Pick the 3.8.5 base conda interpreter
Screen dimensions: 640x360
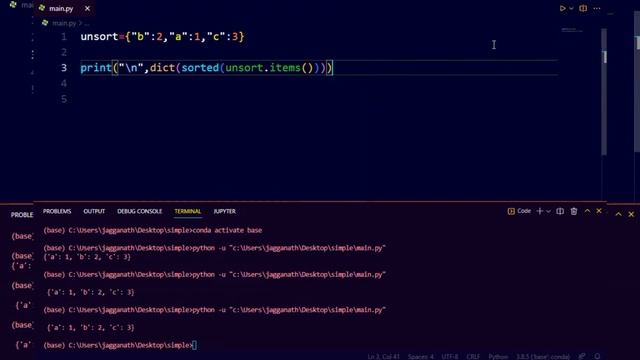point(543,356)
